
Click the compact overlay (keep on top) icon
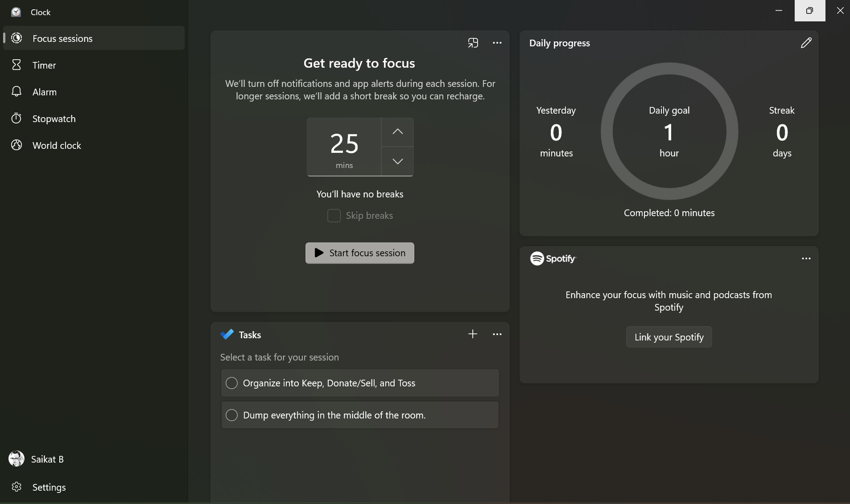[x=473, y=43]
